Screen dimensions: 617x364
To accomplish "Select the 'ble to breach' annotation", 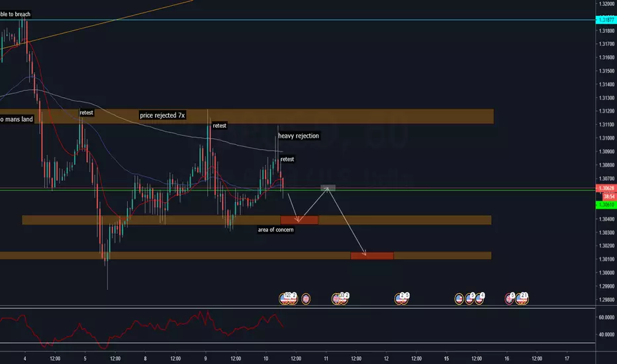I will (x=15, y=14).
